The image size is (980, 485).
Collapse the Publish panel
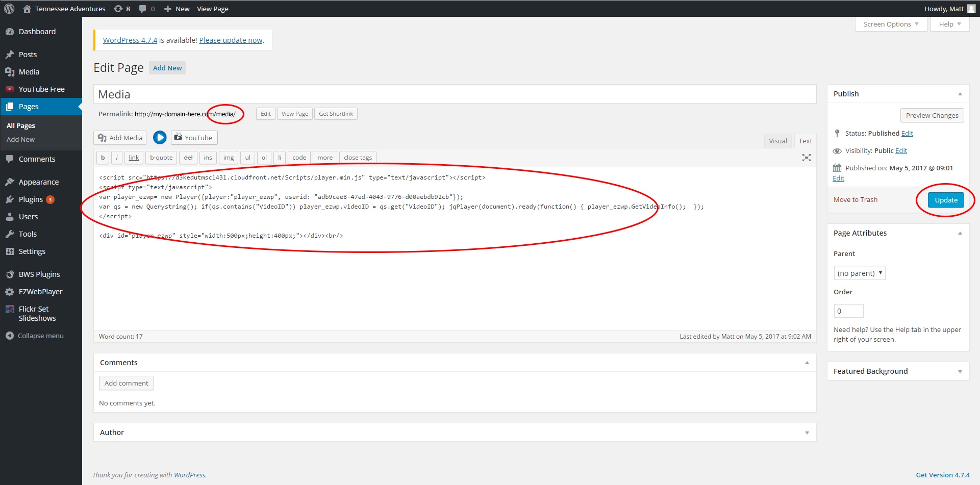point(960,94)
